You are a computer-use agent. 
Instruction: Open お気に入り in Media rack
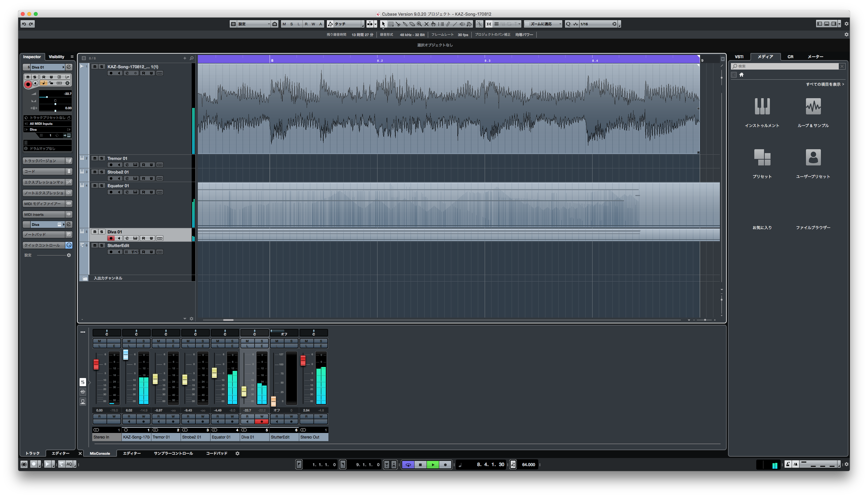pyautogui.click(x=762, y=227)
